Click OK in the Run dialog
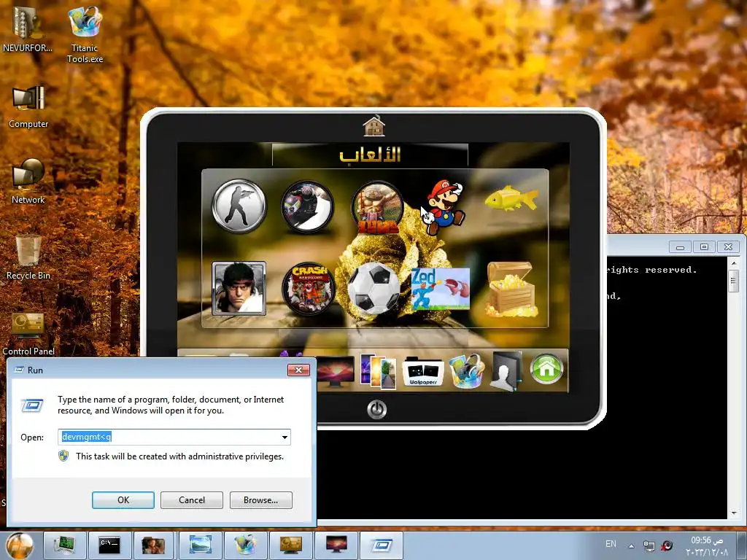The width and height of the screenshot is (747, 560). 123,500
